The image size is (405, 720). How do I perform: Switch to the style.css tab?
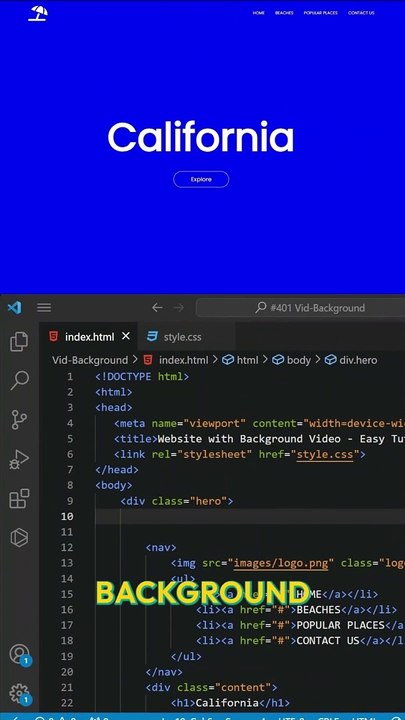(x=182, y=337)
